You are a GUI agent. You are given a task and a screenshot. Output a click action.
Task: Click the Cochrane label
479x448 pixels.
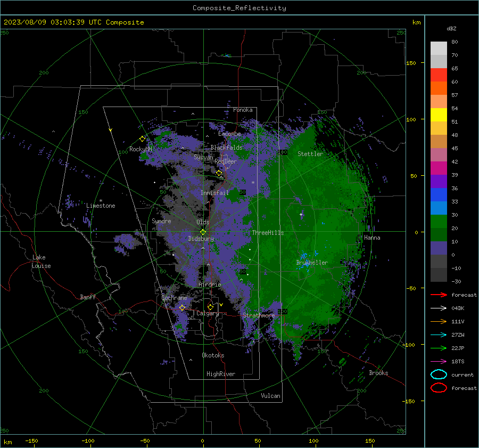point(174,298)
